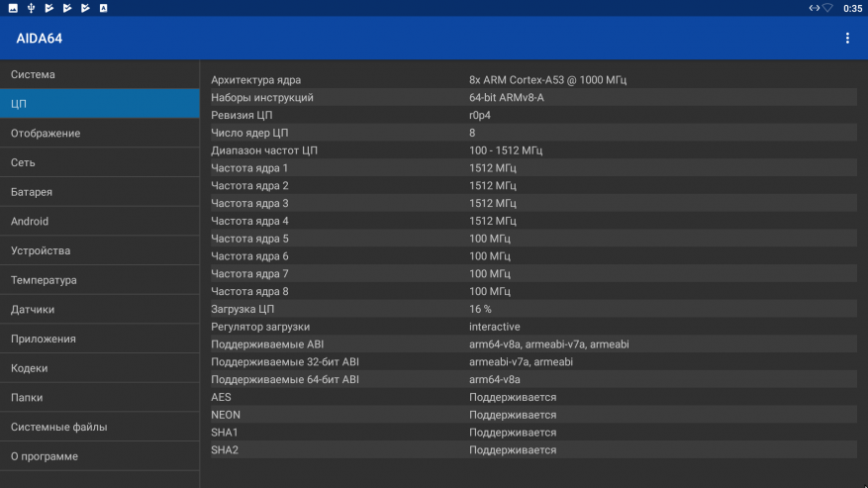
Task: Open the Устройства list
Action: [x=99, y=250]
